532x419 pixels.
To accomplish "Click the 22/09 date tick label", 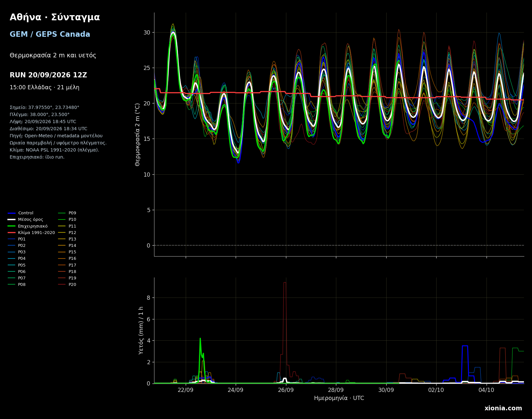I will click(x=185, y=390).
